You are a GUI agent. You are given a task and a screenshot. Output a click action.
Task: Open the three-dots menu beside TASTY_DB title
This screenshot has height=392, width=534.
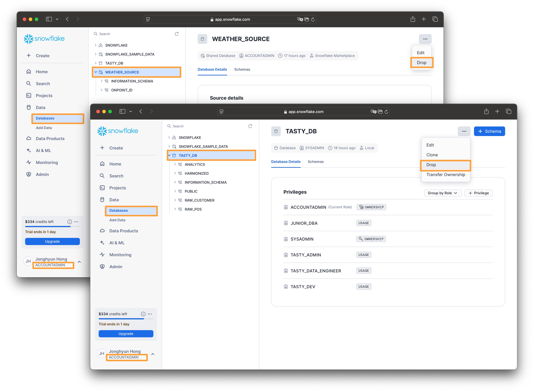pos(464,131)
